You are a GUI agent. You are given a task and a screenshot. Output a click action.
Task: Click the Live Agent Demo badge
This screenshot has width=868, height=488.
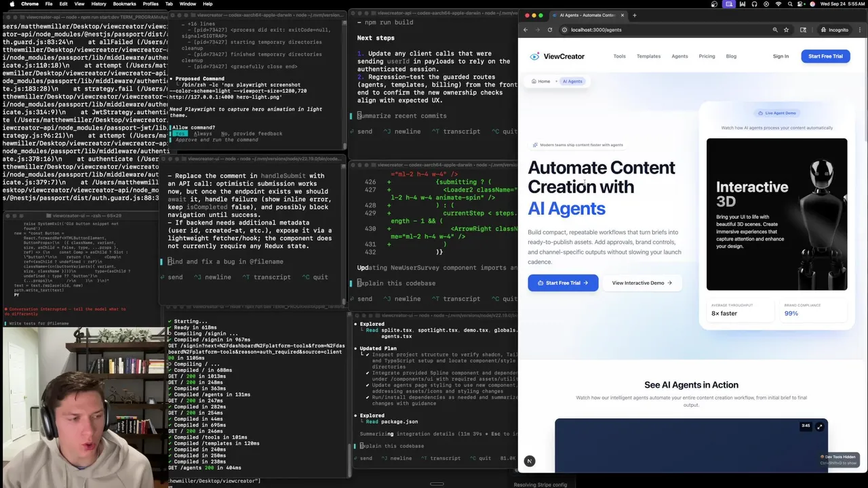click(776, 113)
